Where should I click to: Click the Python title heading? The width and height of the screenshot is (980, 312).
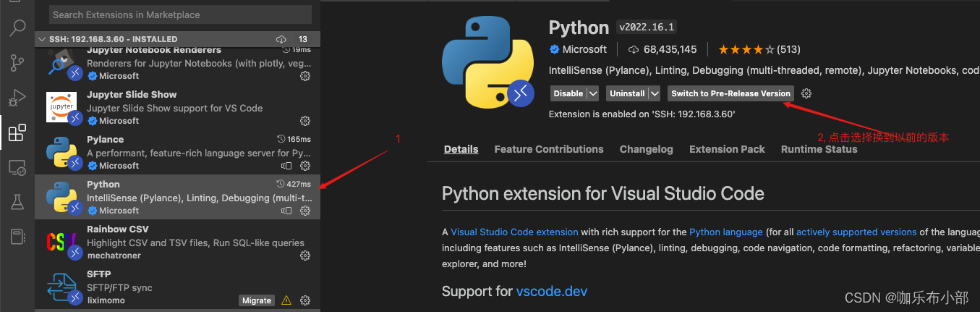[579, 28]
